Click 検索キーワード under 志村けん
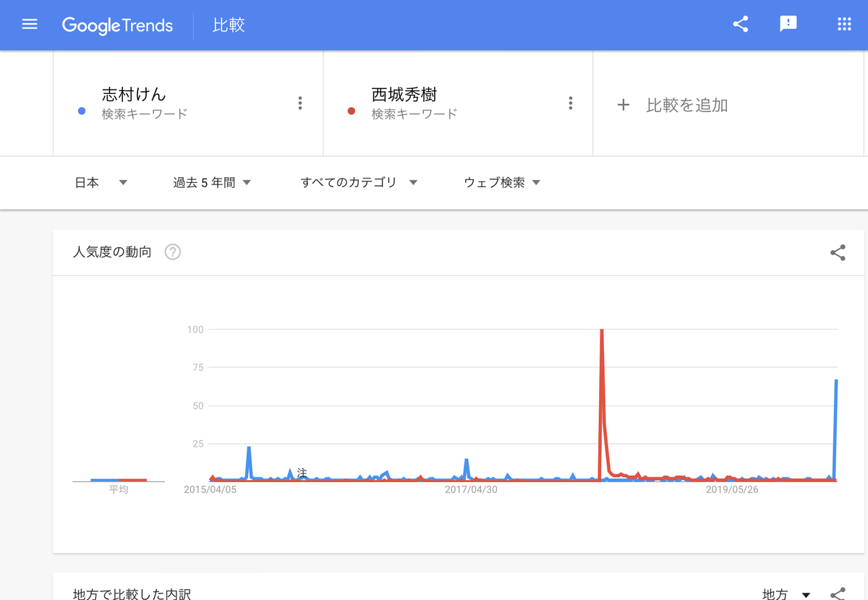This screenshot has width=868, height=600. tap(145, 114)
